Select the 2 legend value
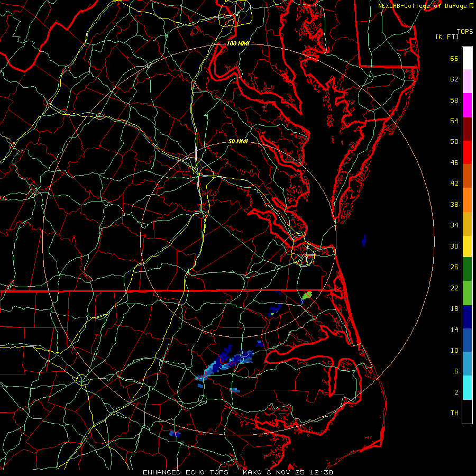The height and width of the screenshot is (476, 476). point(456,392)
